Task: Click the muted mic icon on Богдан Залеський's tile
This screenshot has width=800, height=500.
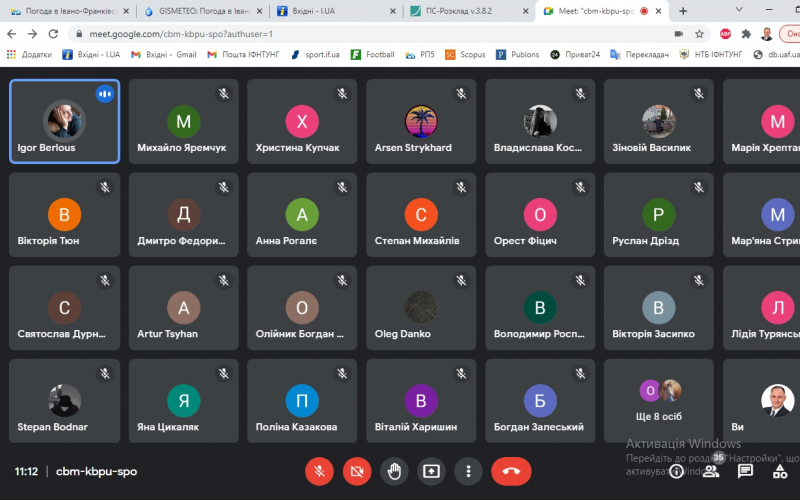Action: [x=580, y=373]
